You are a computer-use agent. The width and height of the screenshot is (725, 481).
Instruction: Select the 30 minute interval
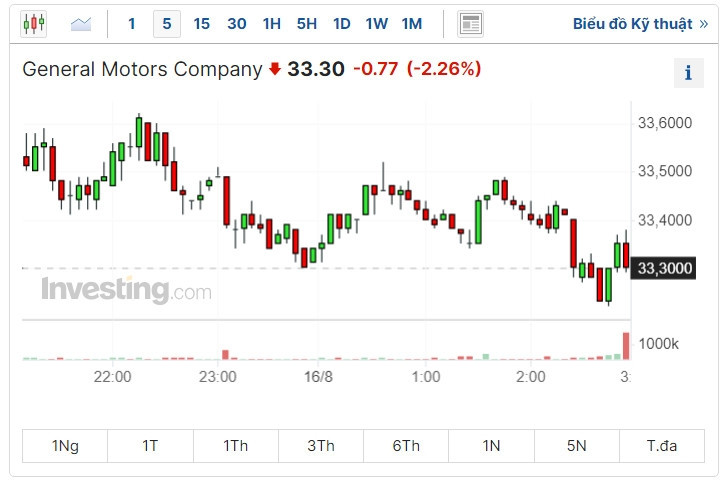[237, 24]
